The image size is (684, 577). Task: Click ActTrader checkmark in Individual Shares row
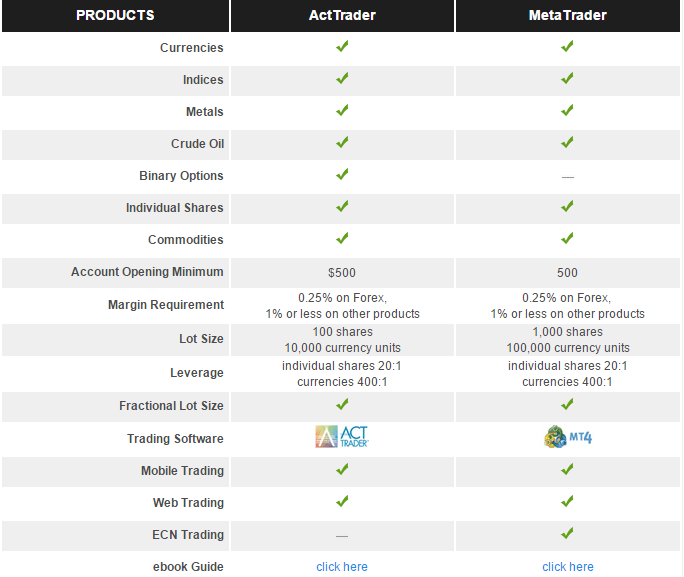342,206
